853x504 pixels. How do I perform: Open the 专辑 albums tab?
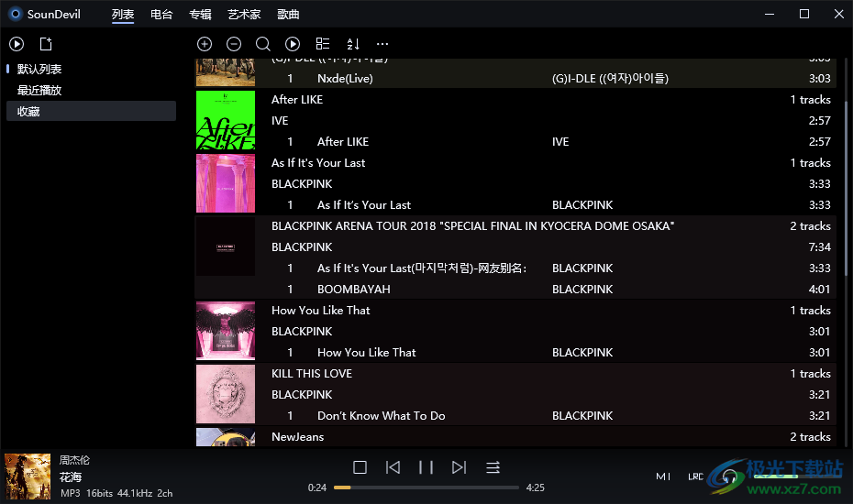pos(200,15)
